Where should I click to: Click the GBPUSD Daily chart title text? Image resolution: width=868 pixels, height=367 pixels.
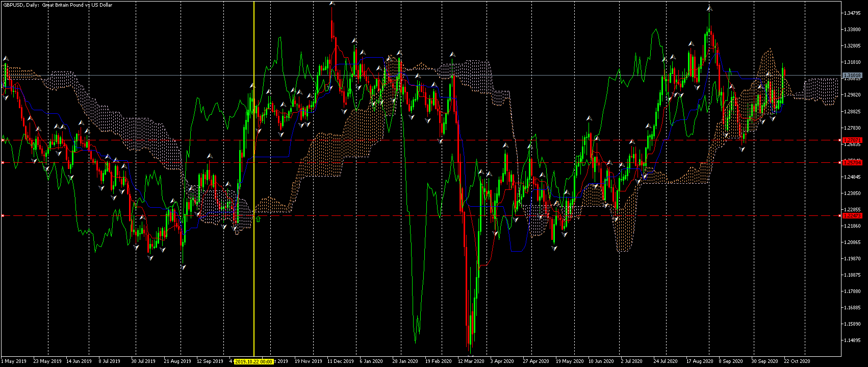[58, 5]
